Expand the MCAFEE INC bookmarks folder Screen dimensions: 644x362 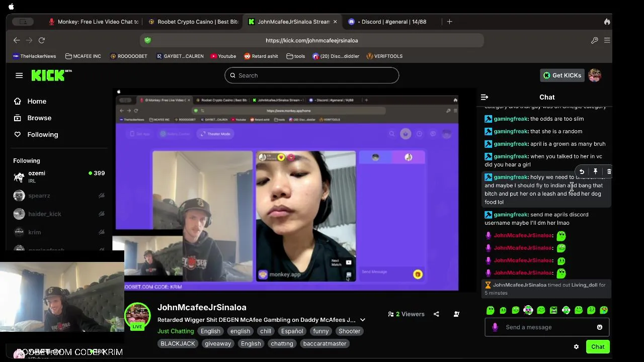tap(83, 56)
